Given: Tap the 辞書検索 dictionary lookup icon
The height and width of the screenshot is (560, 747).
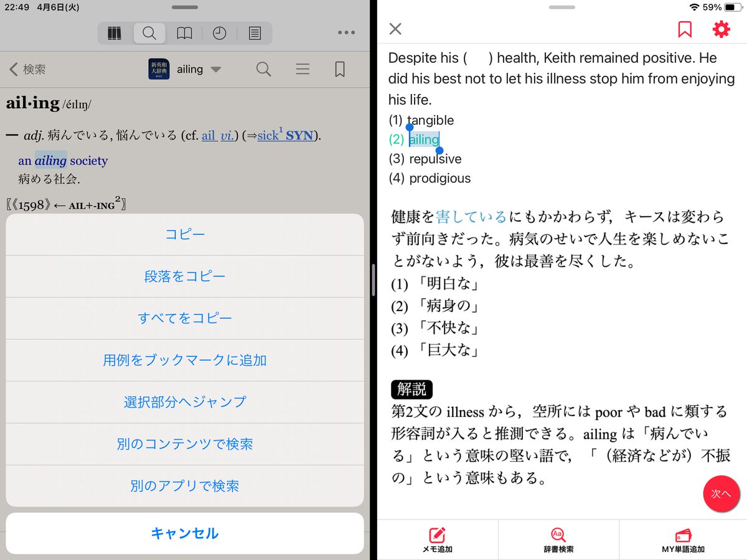Looking at the screenshot, I should [x=558, y=539].
